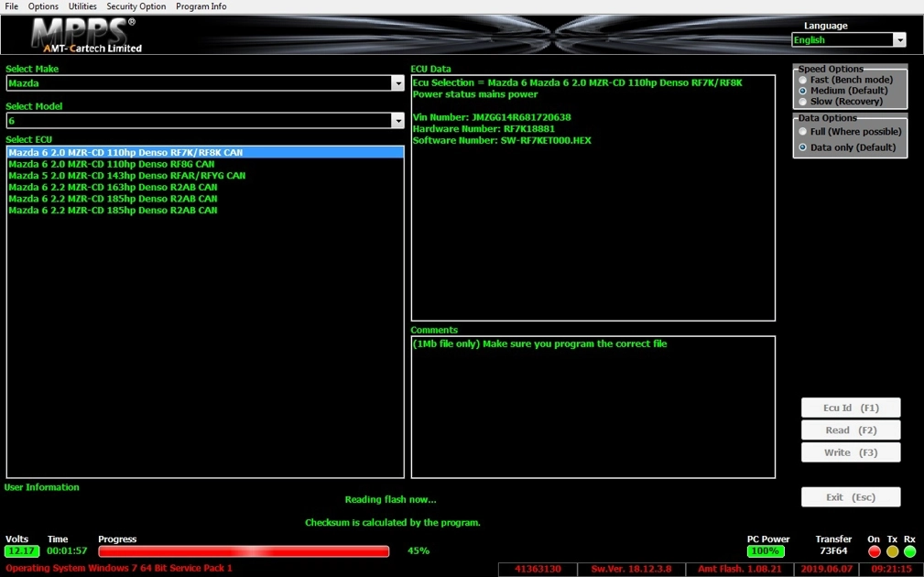Image resolution: width=924 pixels, height=577 pixels.
Task: Click the red read progress bar
Action: tap(244, 551)
